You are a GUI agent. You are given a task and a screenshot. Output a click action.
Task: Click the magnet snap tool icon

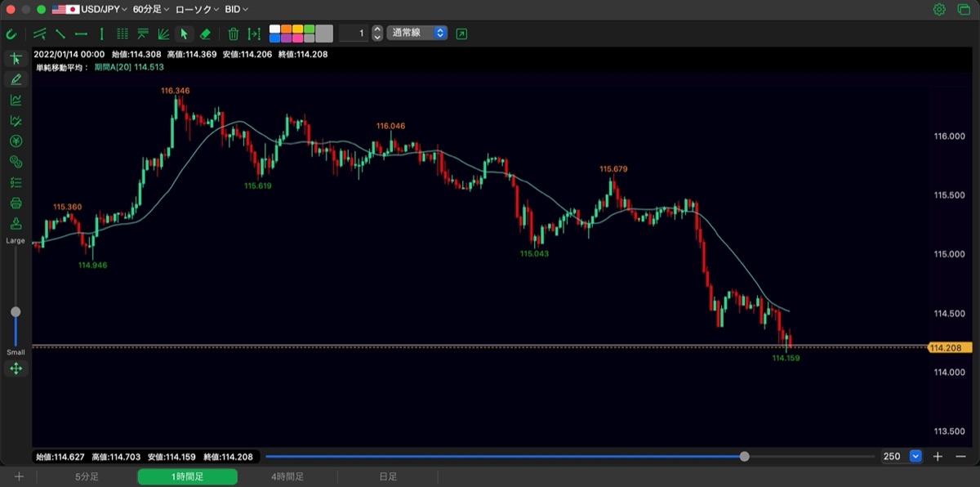tap(11, 34)
